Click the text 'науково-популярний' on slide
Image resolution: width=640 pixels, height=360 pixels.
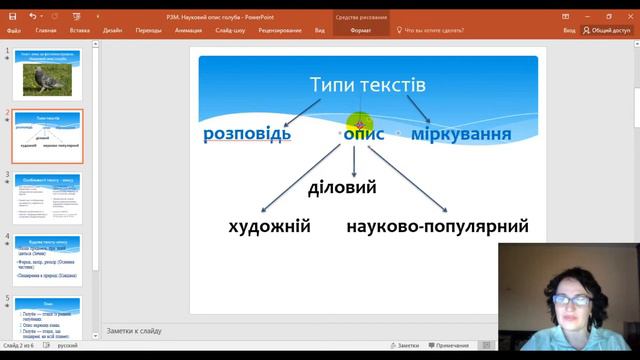(438, 226)
